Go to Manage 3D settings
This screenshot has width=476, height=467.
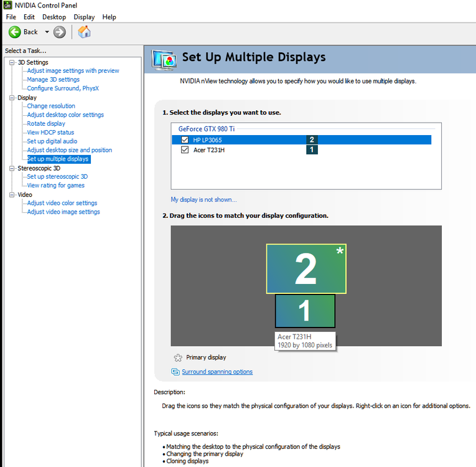(x=53, y=80)
